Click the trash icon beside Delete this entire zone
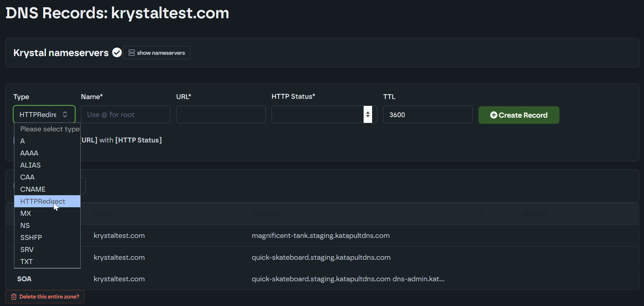This screenshot has height=306, width=644. click(x=14, y=297)
